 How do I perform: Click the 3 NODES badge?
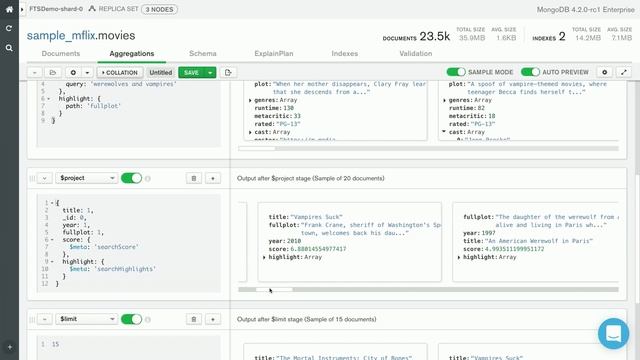(x=159, y=9)
